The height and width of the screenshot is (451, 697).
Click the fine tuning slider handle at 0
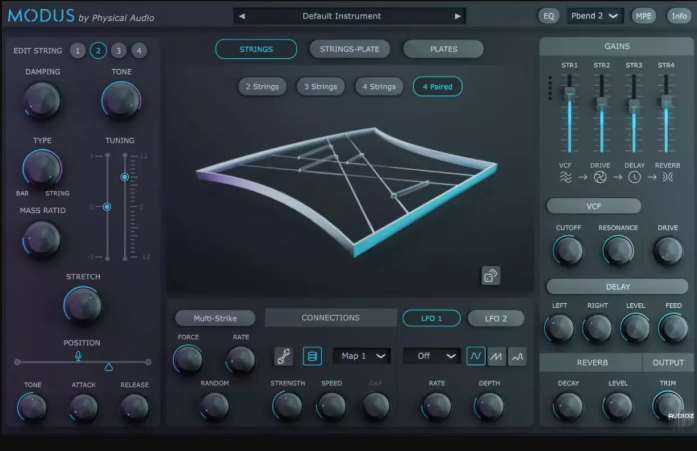pos(107,207)
